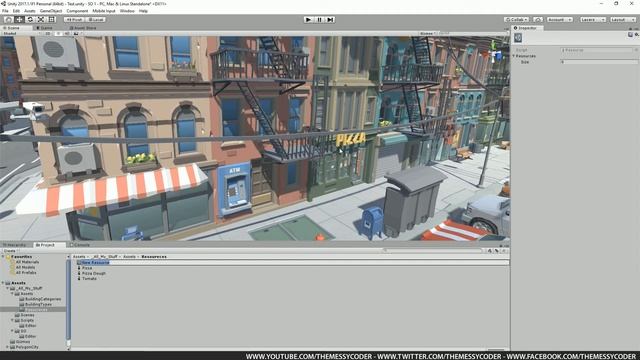
Task: Collapse the Favorites group
Action: pos(3,257)
